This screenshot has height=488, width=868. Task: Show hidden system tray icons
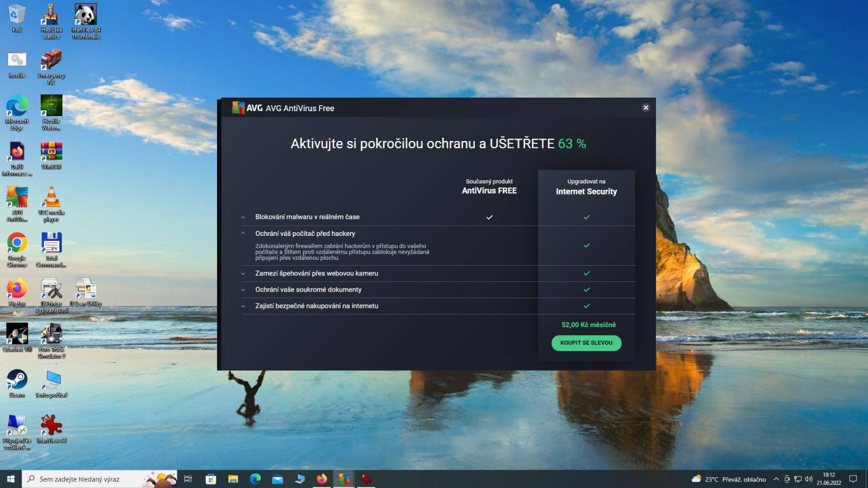[776, 479]
